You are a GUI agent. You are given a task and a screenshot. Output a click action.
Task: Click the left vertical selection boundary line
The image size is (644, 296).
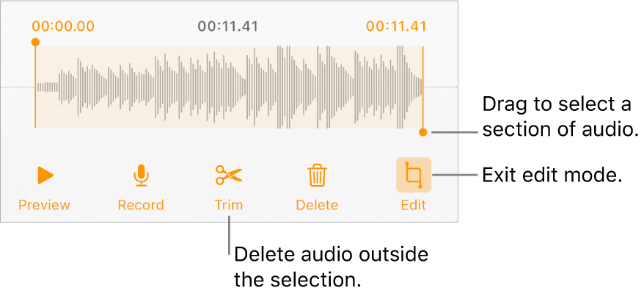pyautogui.click(x=34, y=88)
